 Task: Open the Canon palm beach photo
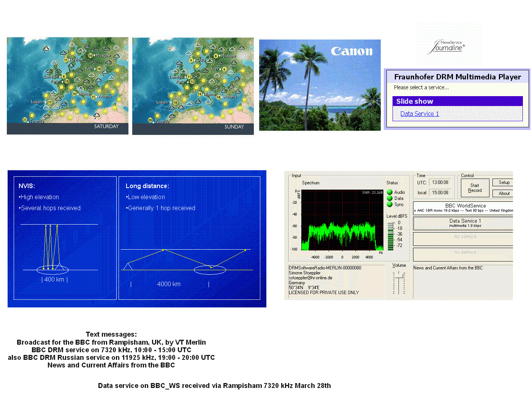[320, 85]
